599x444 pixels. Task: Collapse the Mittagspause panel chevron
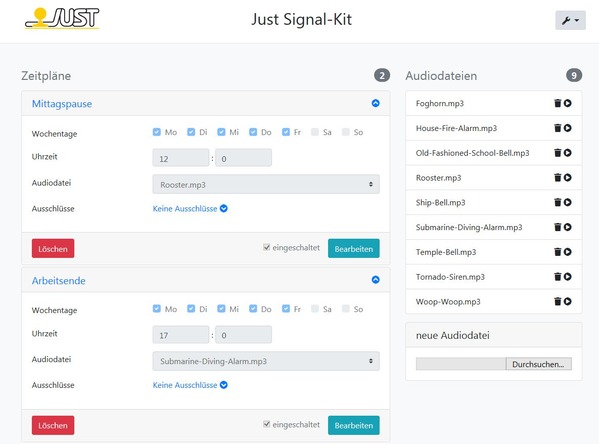(x=376, y=103)
